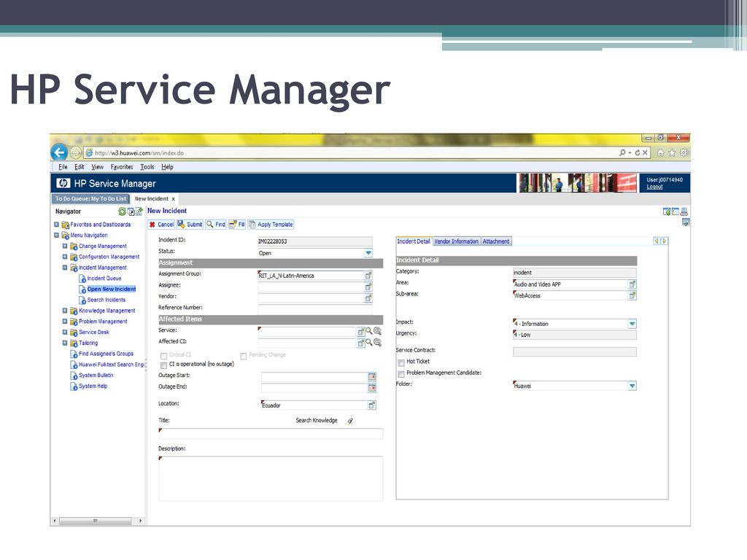Click the Service field magnifier icon
747x560 pixels.
coord(368,331)
